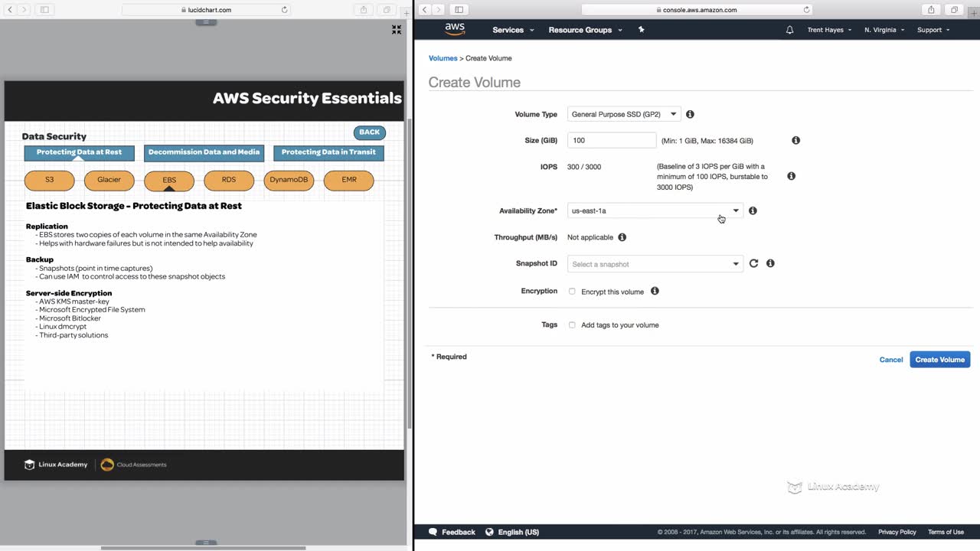The height and width of the screenshot is (551, 980).
Task: Select the Protecting Data at Rest tab
Action: point(79,152)
